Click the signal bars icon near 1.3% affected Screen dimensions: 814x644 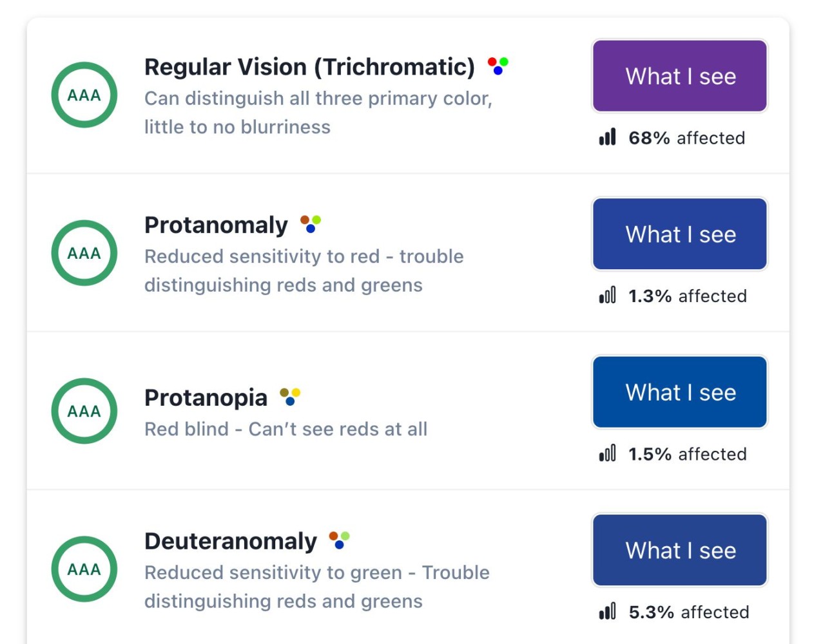click(x=608, y=296)
